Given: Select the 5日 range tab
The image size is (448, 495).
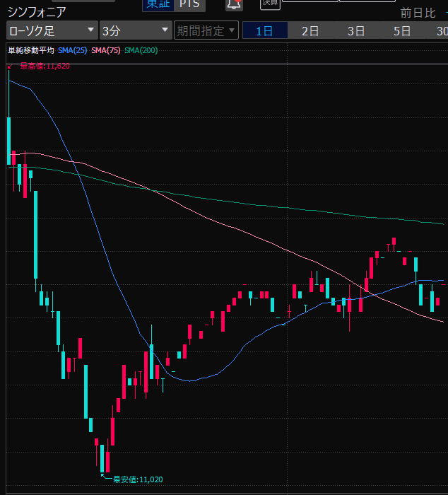Looking at the screenshot, I should pyautogui.click(x=402, y=30).
